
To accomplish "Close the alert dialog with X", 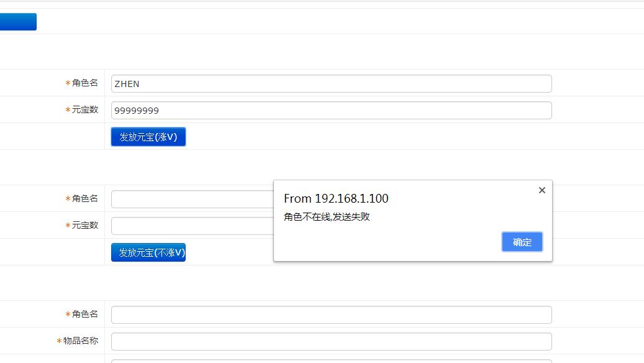I will [x=542, y=190].
